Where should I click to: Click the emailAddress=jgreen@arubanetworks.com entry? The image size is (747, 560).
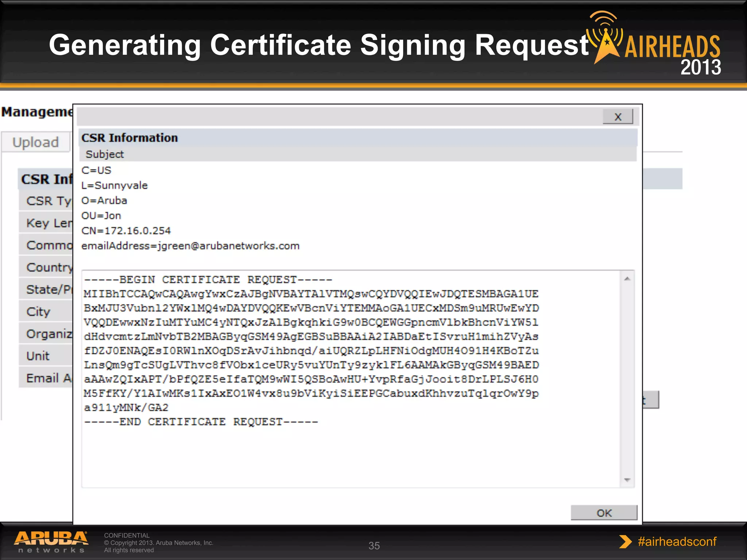(190, 246)
